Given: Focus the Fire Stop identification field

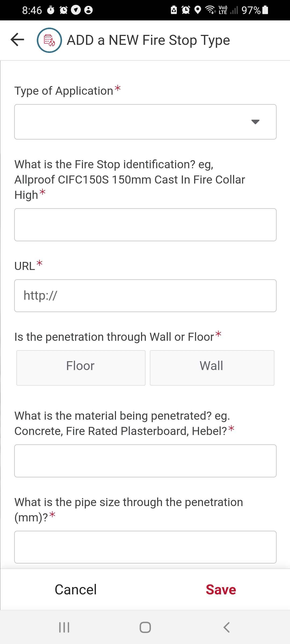Looking at the screenshot, I should coord(145,225).
